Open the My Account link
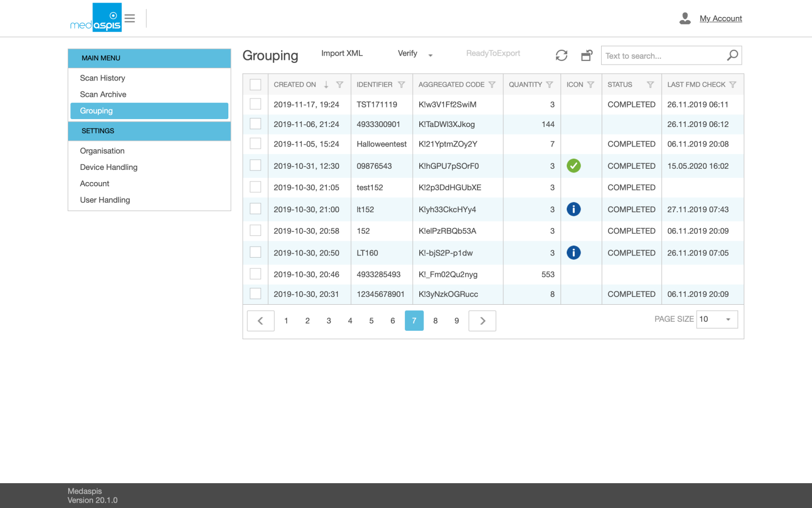 pyautogui.click(x=721, y=19)
